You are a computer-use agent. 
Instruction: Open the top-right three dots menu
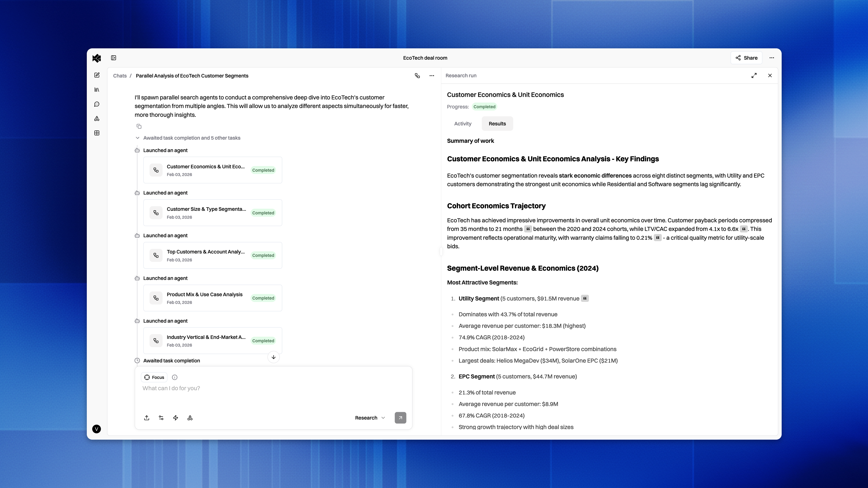click(771, 58)
